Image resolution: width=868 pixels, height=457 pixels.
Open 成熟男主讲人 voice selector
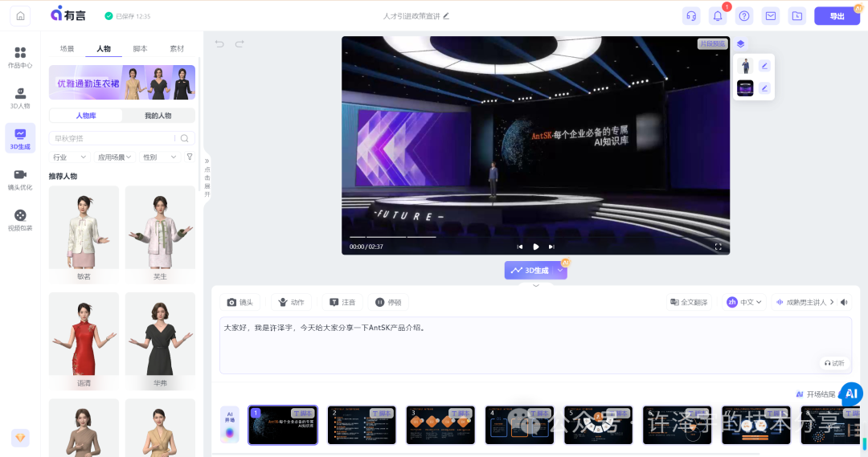click(x=805, y=302)
